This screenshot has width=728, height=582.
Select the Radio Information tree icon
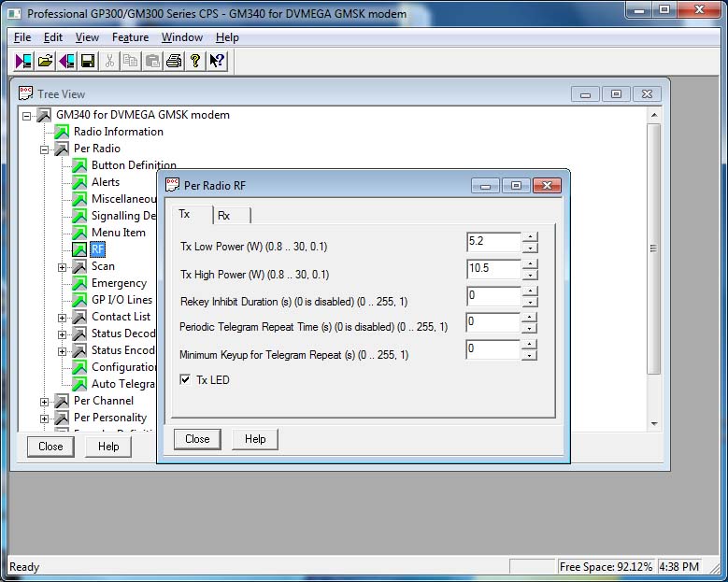tap(62, 132)
